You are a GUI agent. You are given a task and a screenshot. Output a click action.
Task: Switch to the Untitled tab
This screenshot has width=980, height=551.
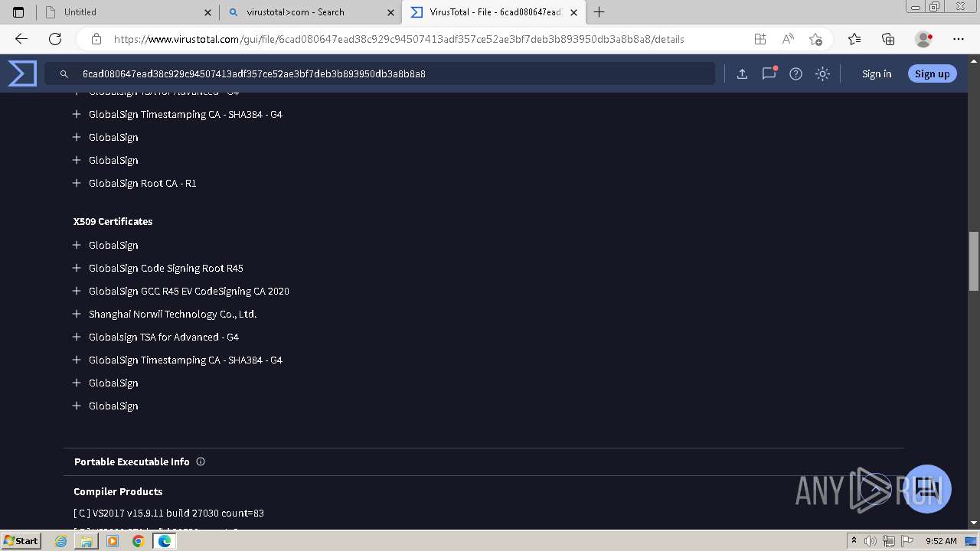[x=127, y=12]
